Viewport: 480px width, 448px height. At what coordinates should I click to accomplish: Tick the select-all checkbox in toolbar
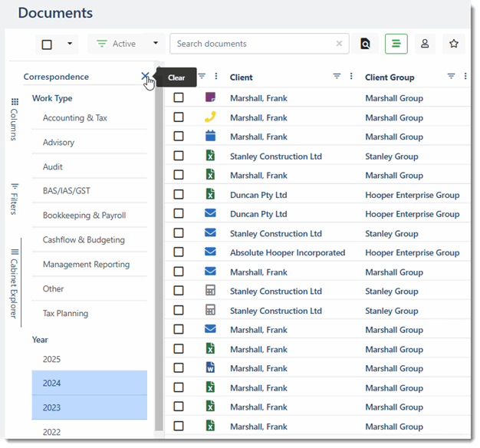(x=47, y=44)
